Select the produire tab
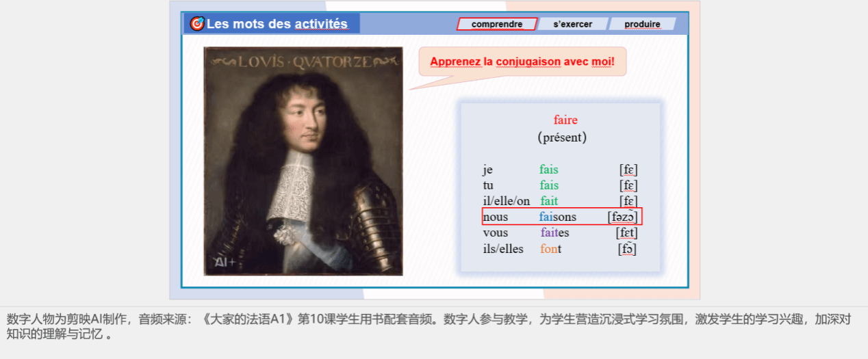Screen dimensions: 868x359 tap(641, 25)
